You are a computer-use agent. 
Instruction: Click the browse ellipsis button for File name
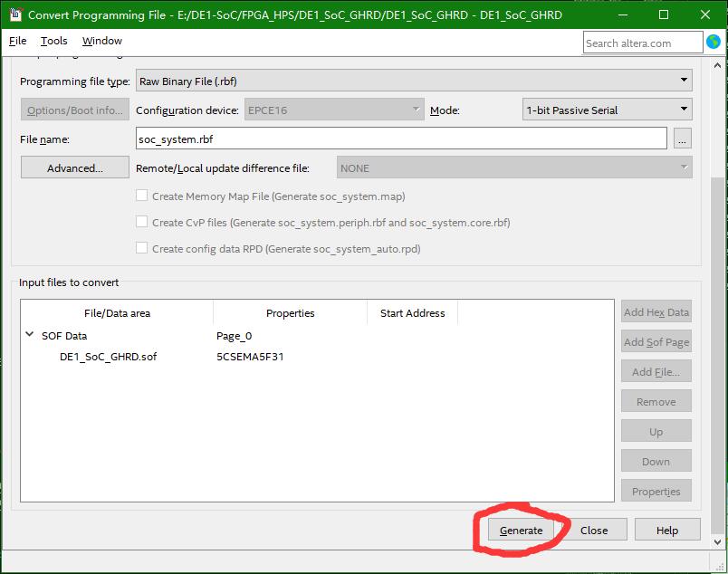[x=682, y=139]
